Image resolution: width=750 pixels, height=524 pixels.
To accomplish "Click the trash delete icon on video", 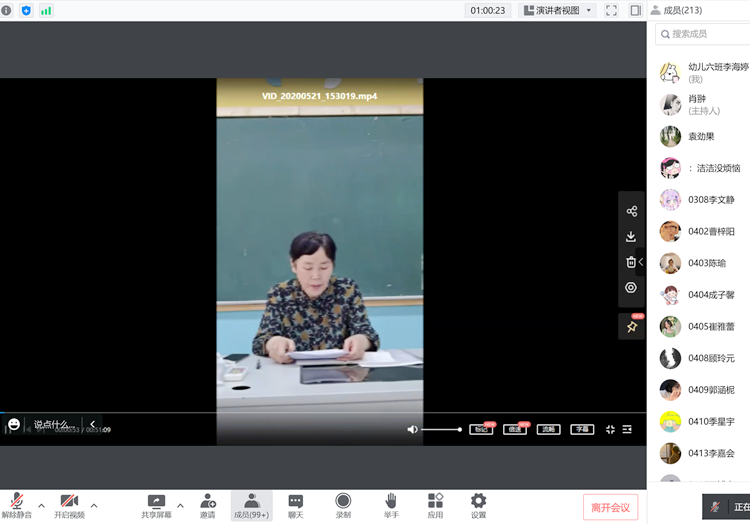I will (631, 262).
